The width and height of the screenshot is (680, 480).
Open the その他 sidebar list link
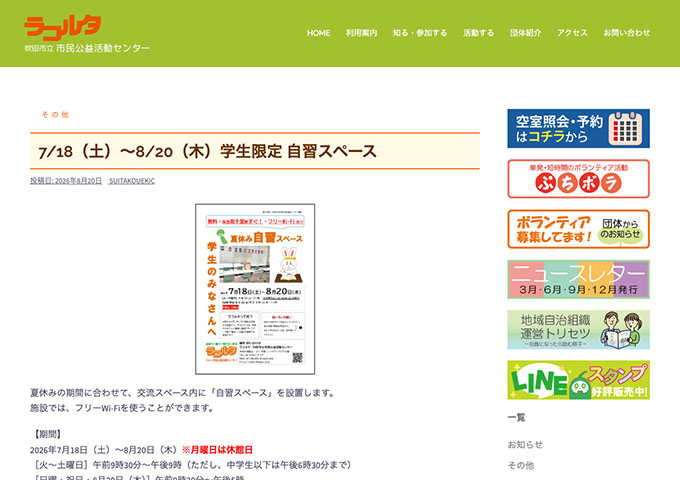point(521,465)
